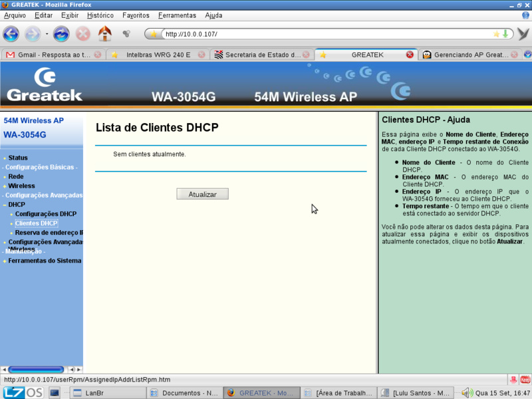The height and width of the screenshot is (399, 532).
Task: Click the Greatek logo in banner
Action: pos(45,85)
